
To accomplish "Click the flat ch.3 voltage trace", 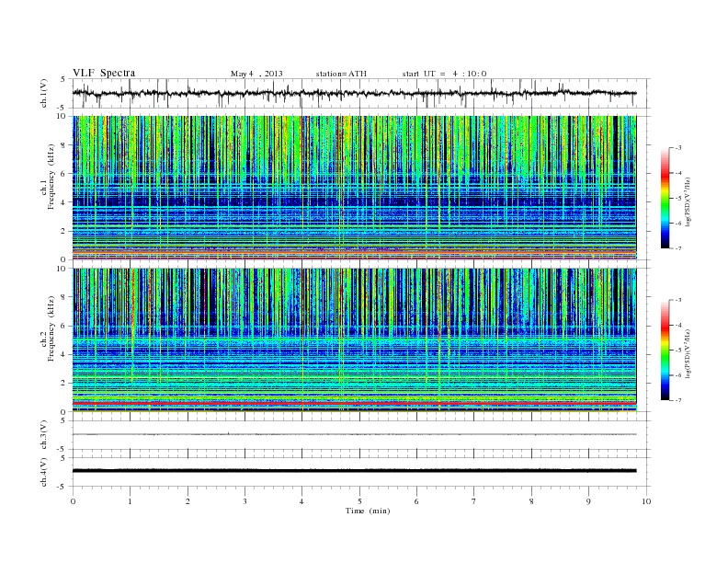I will click(354, 434).
